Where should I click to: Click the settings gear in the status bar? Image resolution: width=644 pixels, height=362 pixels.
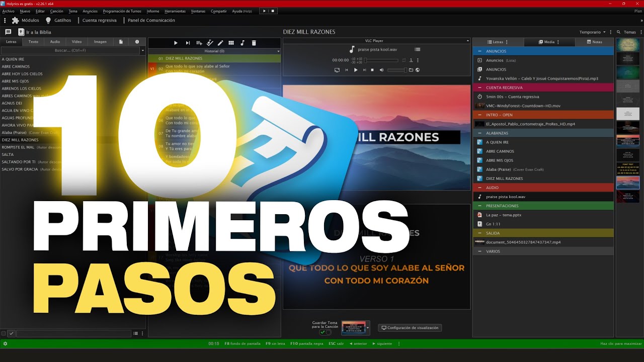click(x=5, y=343)
